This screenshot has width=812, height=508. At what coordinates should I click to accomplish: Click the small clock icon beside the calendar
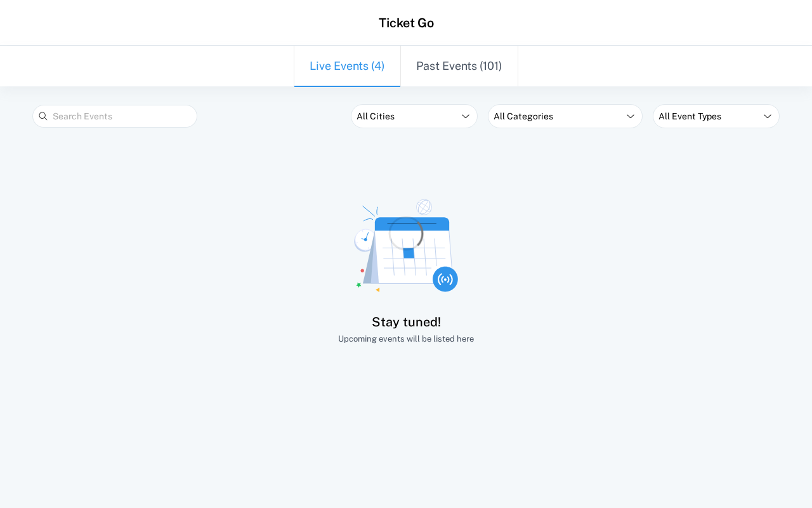[x=364, y=239]
